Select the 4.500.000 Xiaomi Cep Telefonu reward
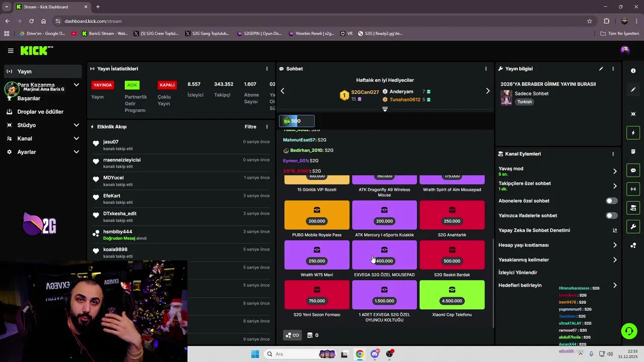This screenshot has height=362, width=644. tap(452, 295)
